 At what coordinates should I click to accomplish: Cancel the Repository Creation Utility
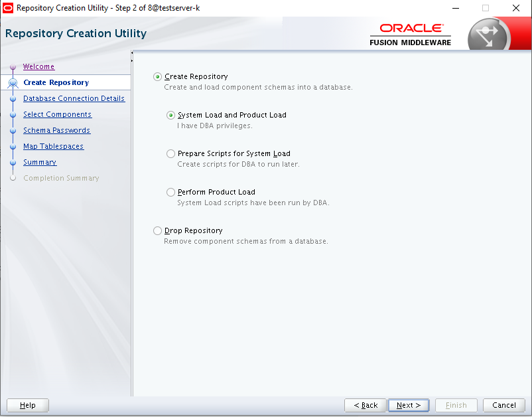pos(504,405)
